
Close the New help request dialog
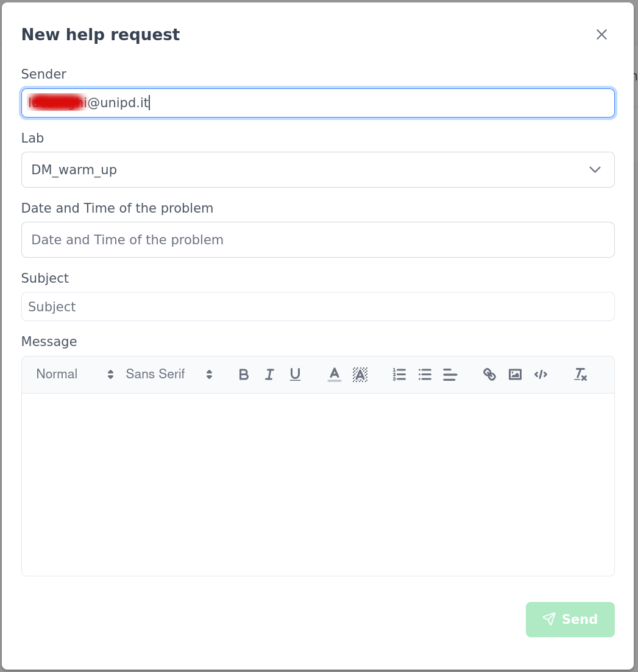tap(601, 35)
